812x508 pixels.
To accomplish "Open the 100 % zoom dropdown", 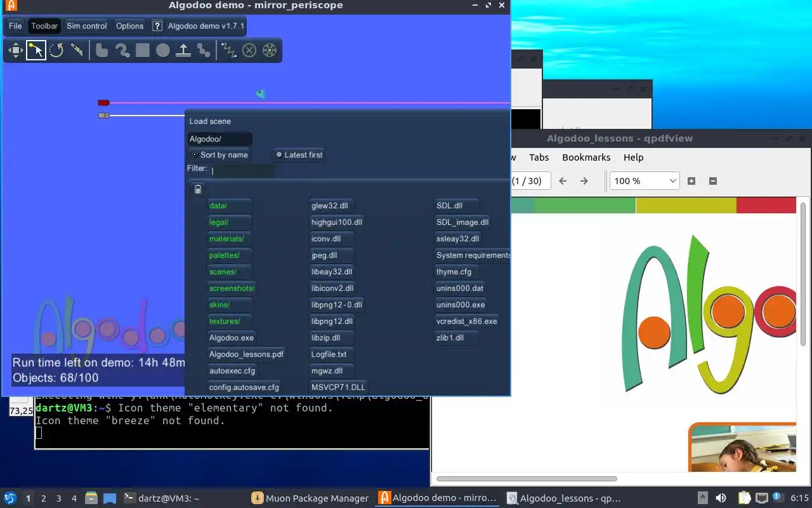I will [x=645, y=181].
